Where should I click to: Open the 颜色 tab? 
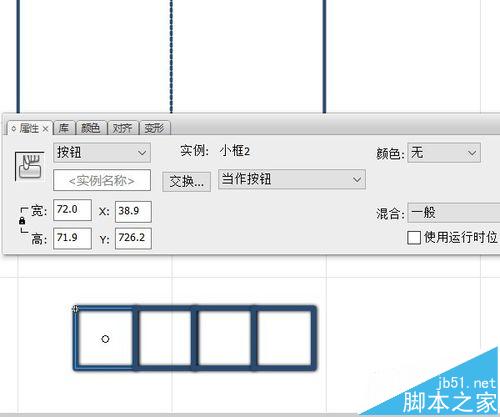pos(91,128)
